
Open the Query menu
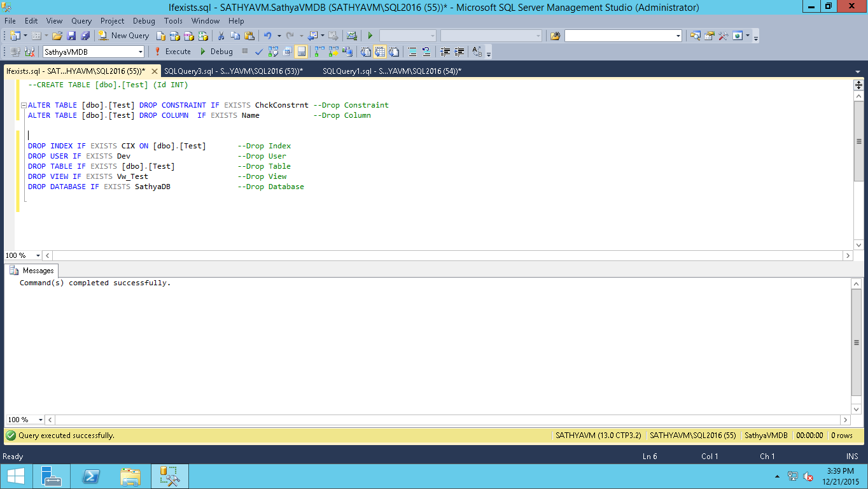81,21
